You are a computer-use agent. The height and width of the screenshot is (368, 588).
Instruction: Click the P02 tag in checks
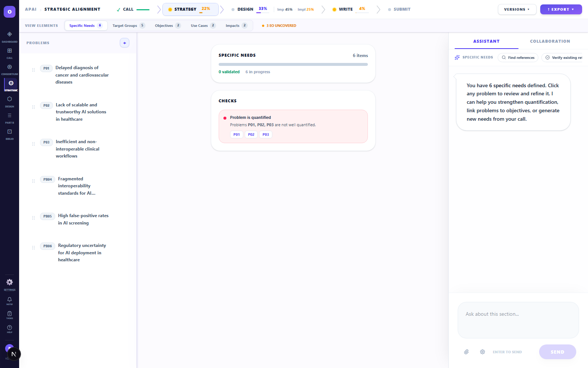click(251, 135)
